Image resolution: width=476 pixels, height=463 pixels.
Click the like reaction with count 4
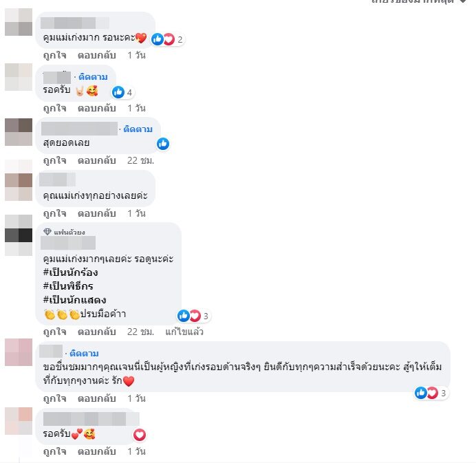(x=122, y=92)
